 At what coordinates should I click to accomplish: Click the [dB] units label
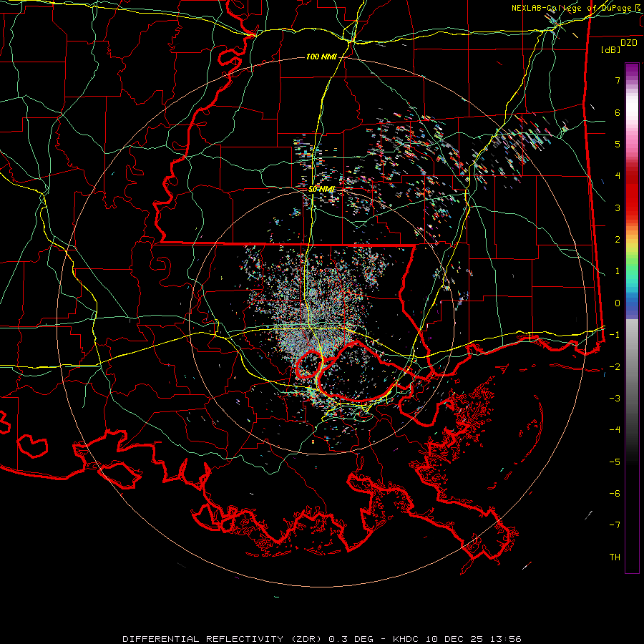611,49
